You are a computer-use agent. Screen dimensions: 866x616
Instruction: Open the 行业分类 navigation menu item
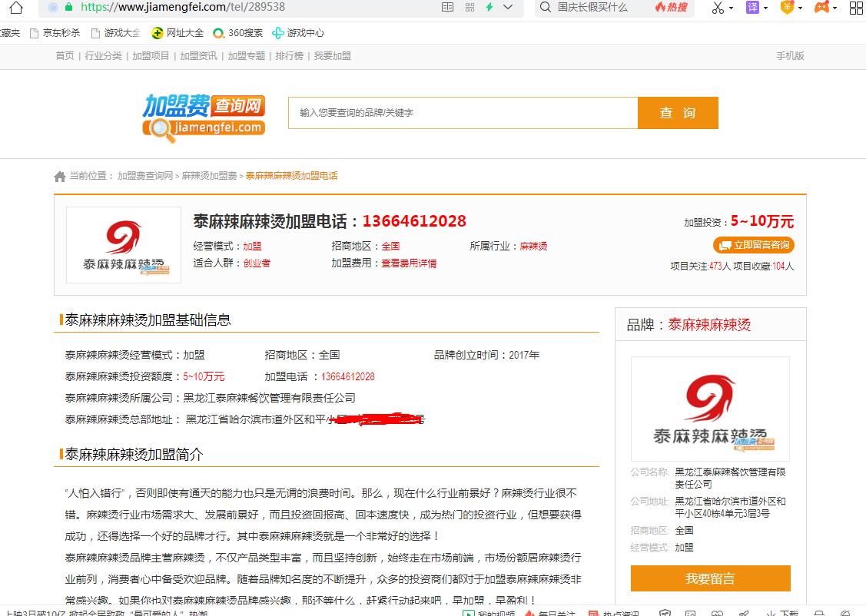click(103, 56)
